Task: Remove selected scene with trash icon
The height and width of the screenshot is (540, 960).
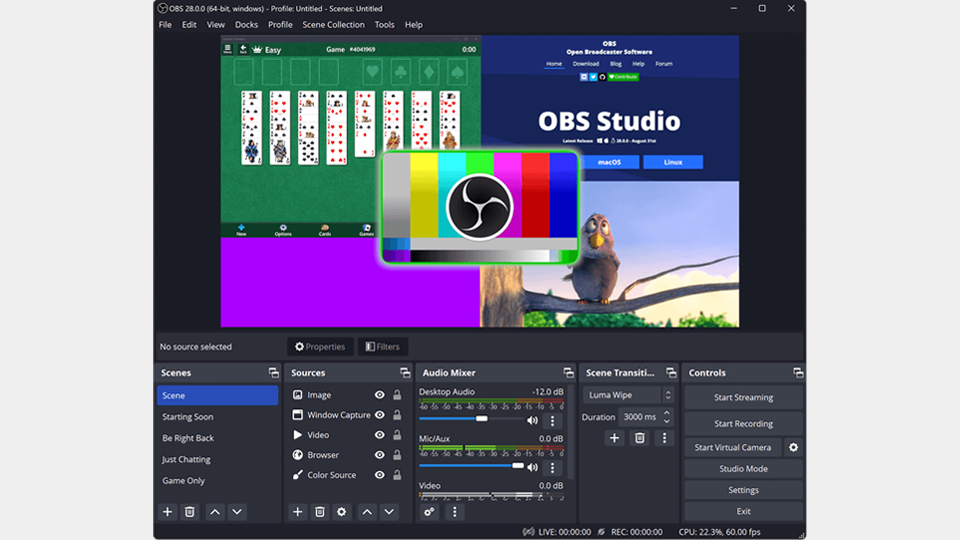Action: [x=190, y=512]
